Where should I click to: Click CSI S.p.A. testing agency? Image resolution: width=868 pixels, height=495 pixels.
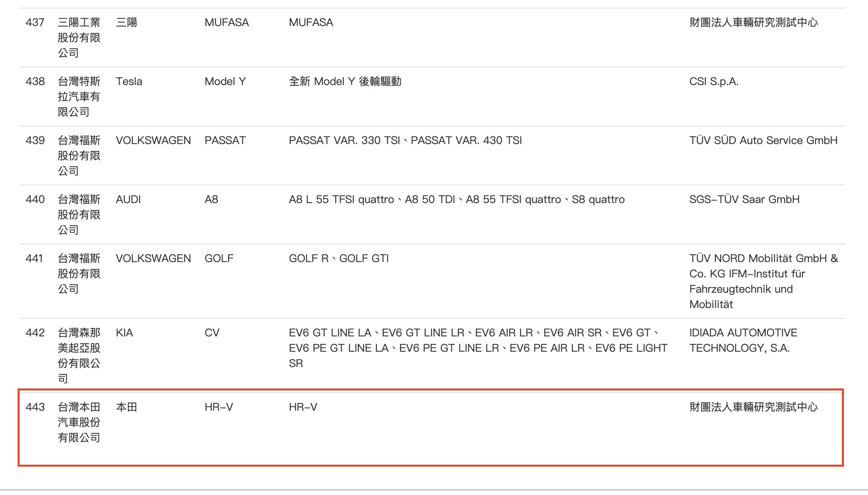(714, 81)
